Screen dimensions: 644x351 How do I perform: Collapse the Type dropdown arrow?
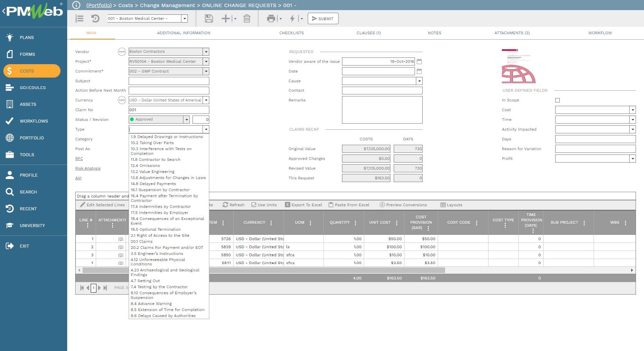206,129
